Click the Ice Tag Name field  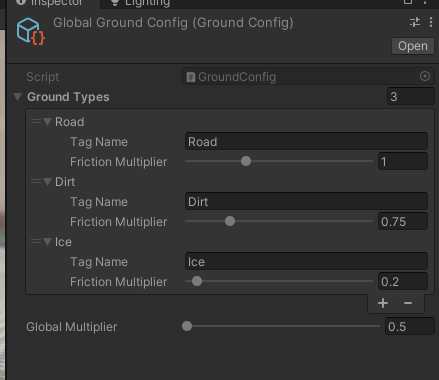coord(306,261)
